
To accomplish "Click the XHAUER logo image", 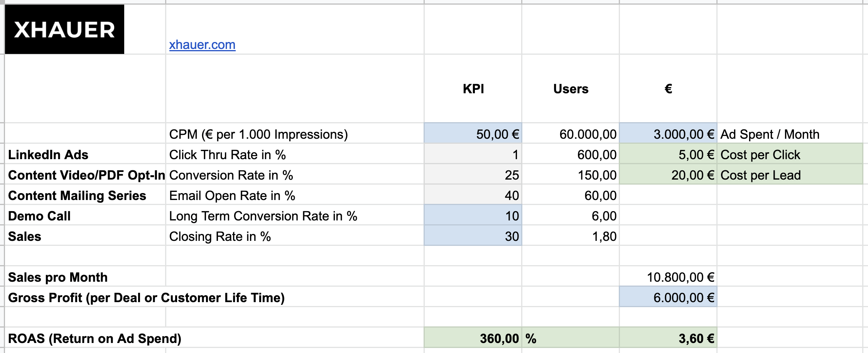I will 64,29.
